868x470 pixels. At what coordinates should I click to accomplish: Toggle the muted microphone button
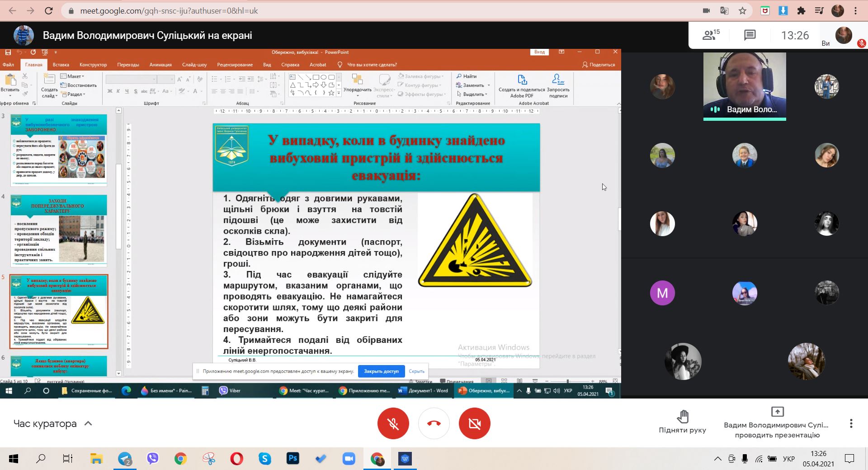(x=393, y=423)
